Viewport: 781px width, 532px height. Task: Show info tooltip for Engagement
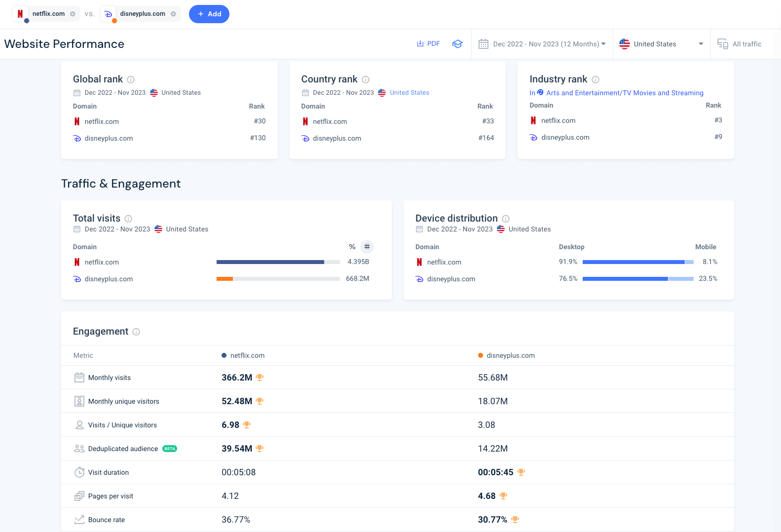pyautogui.click(x=136, y=332)
